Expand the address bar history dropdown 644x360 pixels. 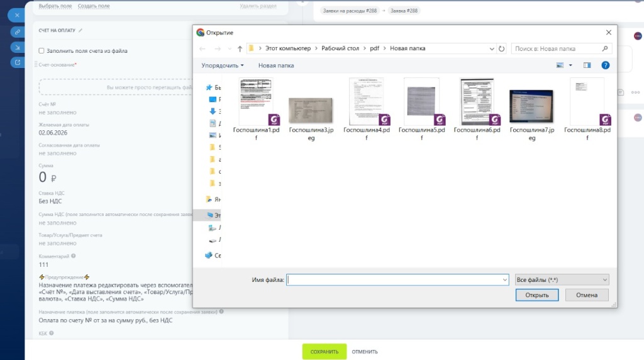492,48
